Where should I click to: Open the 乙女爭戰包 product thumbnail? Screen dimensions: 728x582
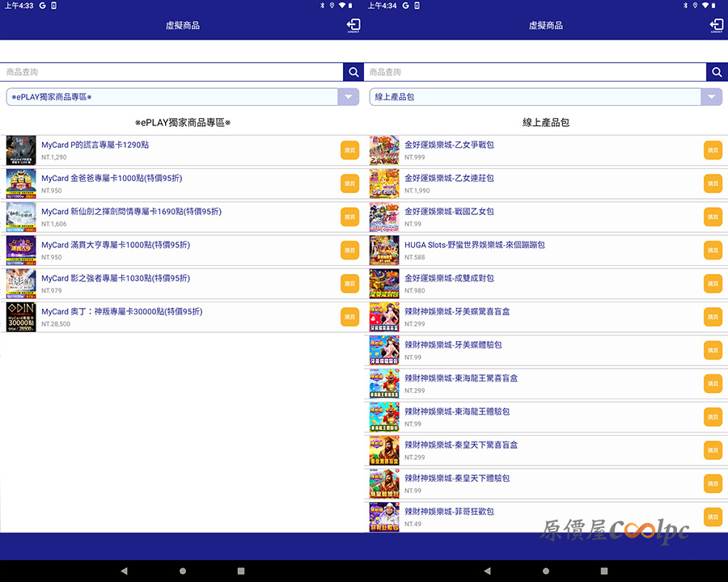384,150
